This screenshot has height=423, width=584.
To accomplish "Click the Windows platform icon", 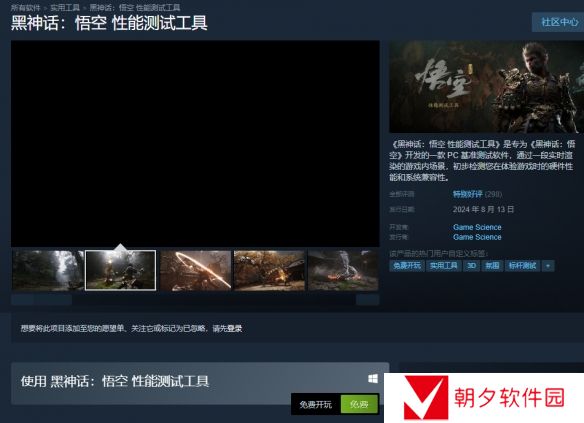I will 373,379.
